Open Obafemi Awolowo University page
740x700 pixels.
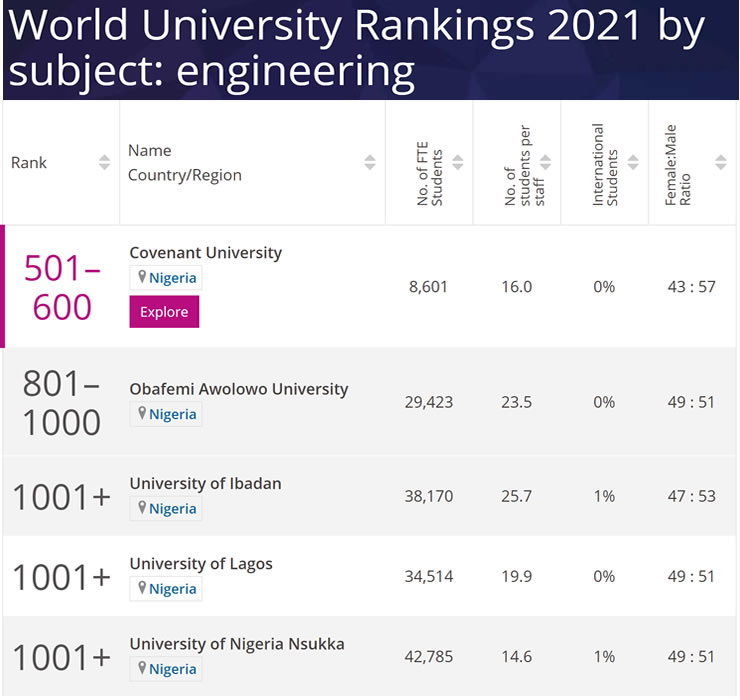(239, 389)
